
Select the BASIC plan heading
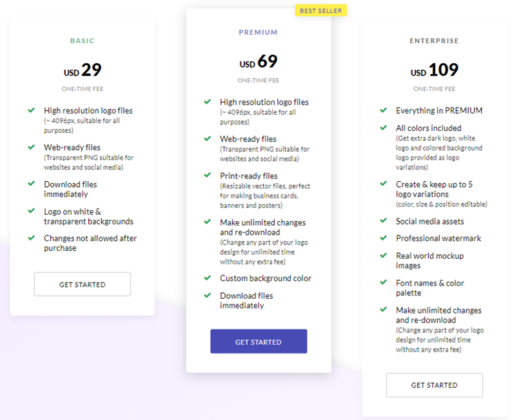click(x=83, y=41)
